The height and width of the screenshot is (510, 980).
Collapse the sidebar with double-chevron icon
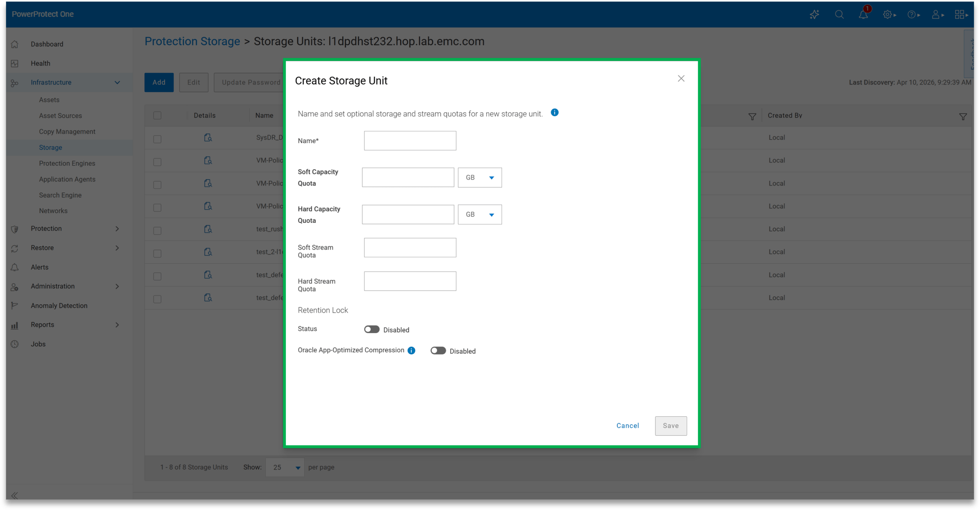tap(15, 495)
